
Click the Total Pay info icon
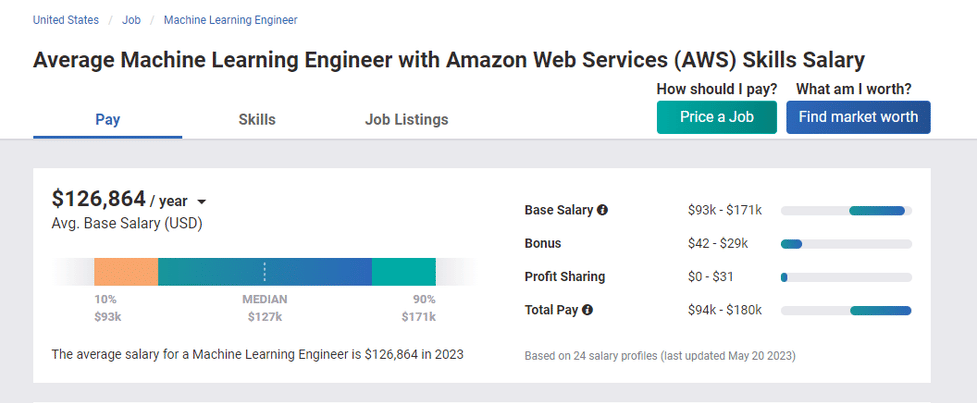point(587,310)
